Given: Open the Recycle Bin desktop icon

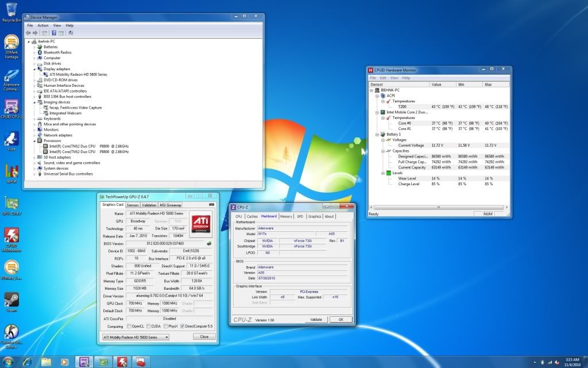Looking at the screenshot, I should tap(11, 12).
